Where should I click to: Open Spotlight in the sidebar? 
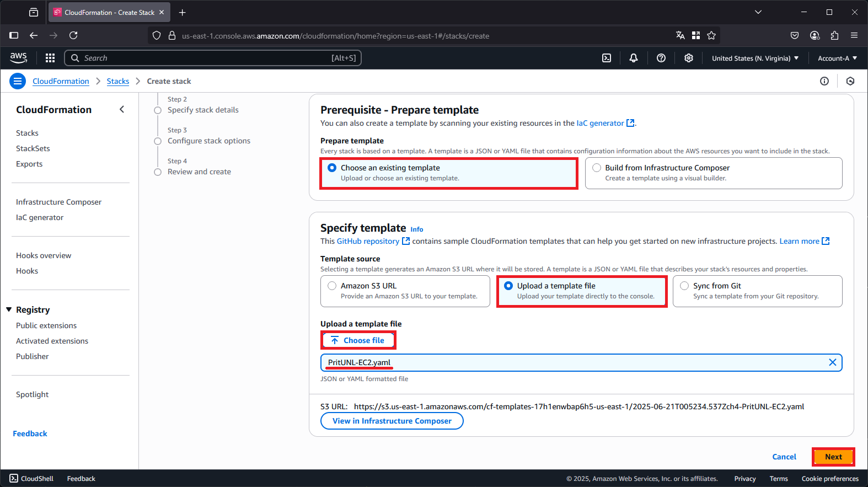tap(32, 394)
